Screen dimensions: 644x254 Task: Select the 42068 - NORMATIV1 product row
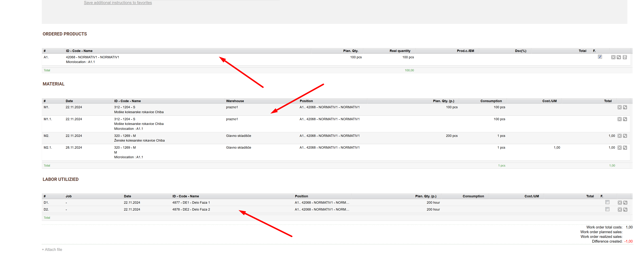pos(92,57)
